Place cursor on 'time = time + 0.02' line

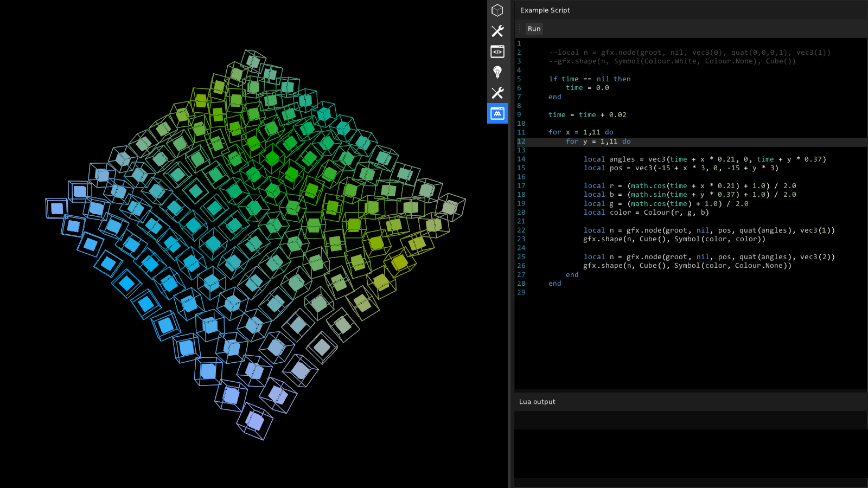click(587, 115)
